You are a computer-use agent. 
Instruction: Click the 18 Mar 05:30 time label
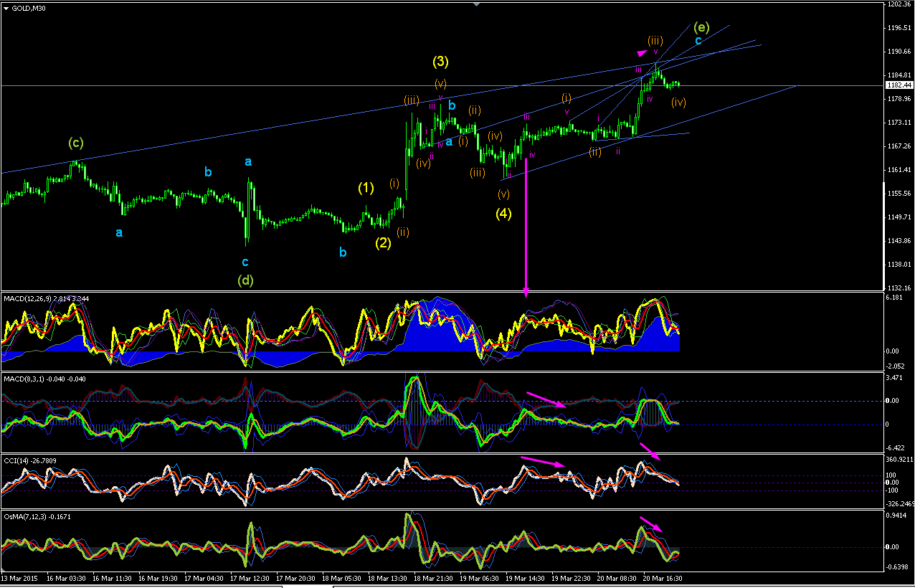[x=341, y=577]
